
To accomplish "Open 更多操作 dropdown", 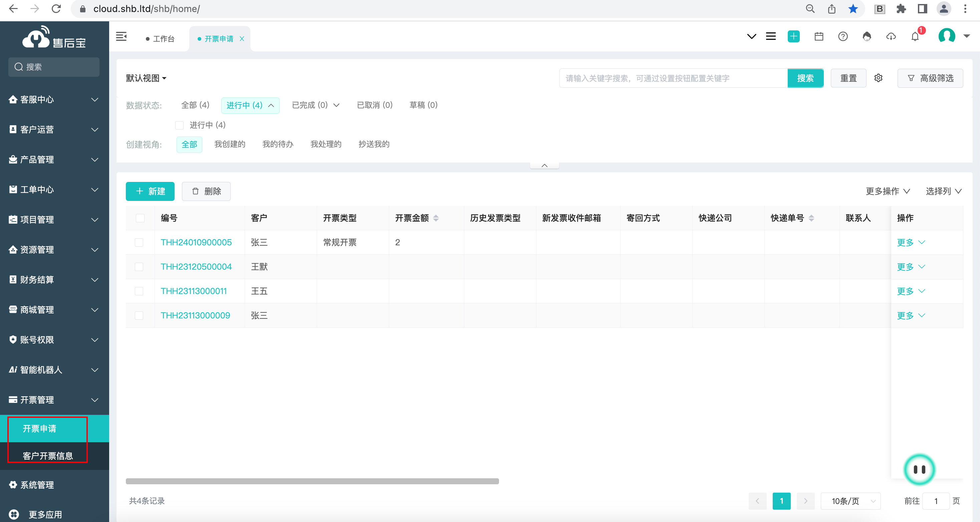I will 888,191.
